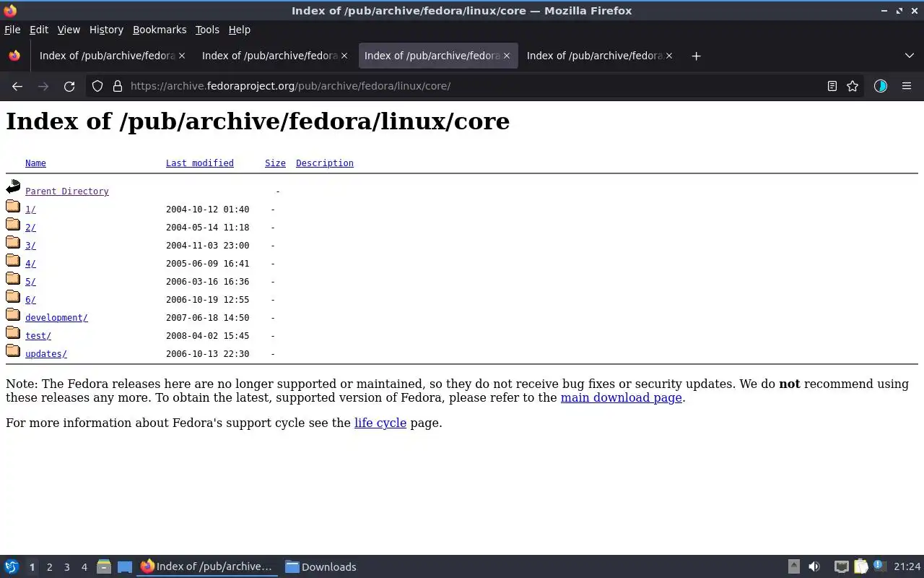Open the Help menu
Screen dimensions: 924x578
(239, 30)
